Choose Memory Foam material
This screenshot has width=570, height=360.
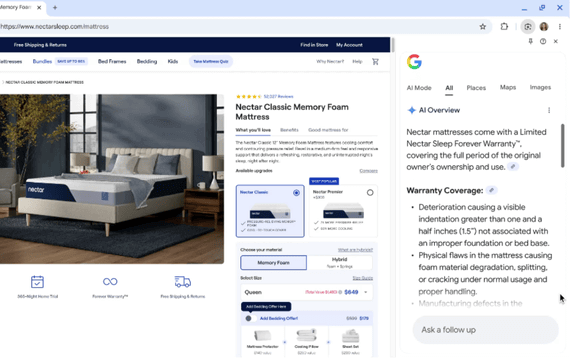[273, 263]
